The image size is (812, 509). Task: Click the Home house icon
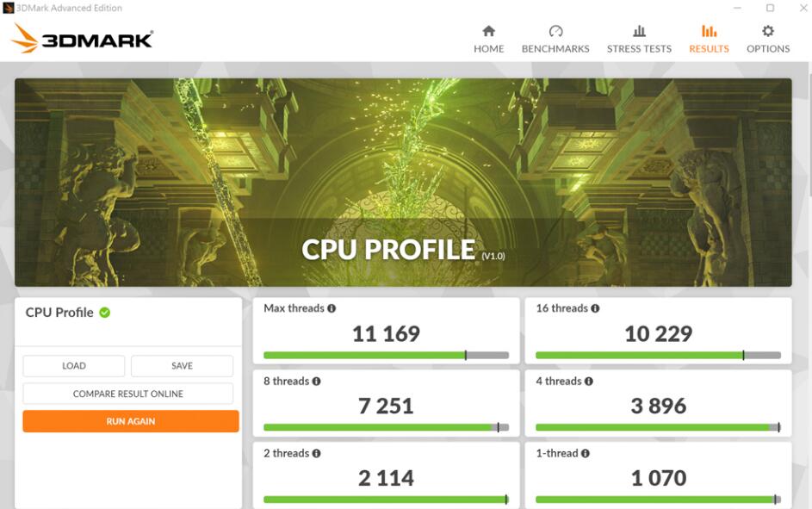(x=488, y=31)
